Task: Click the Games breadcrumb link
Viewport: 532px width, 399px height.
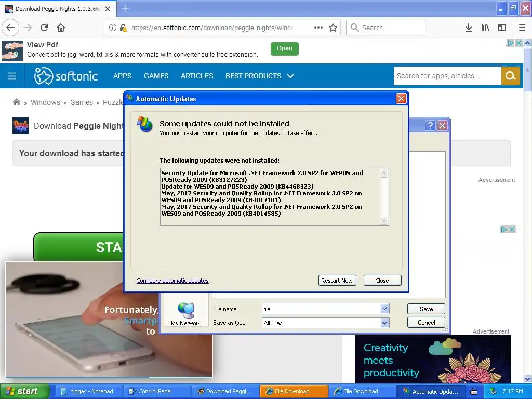Action: [x=82, y=102]
